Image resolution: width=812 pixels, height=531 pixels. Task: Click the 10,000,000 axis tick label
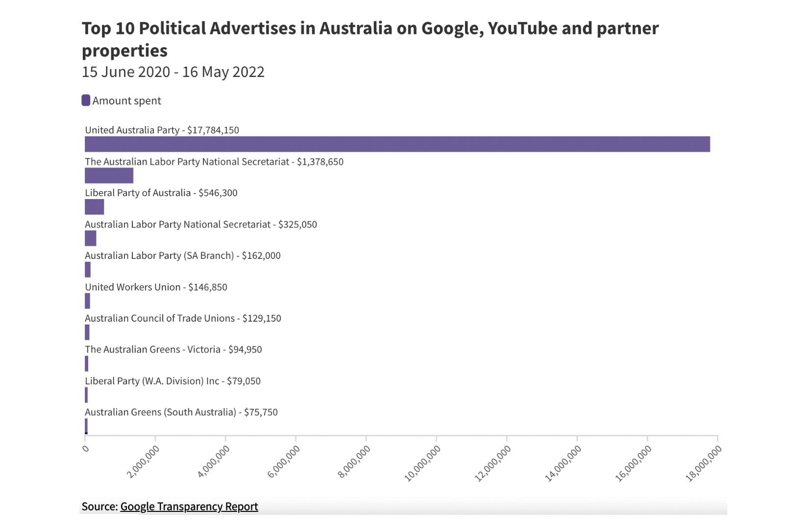(422, 464)
